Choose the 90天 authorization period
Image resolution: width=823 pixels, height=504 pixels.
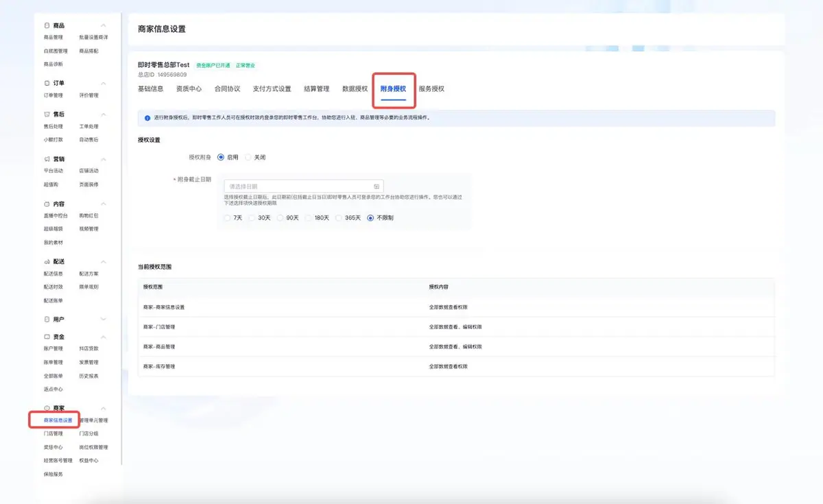pos(281,218)
